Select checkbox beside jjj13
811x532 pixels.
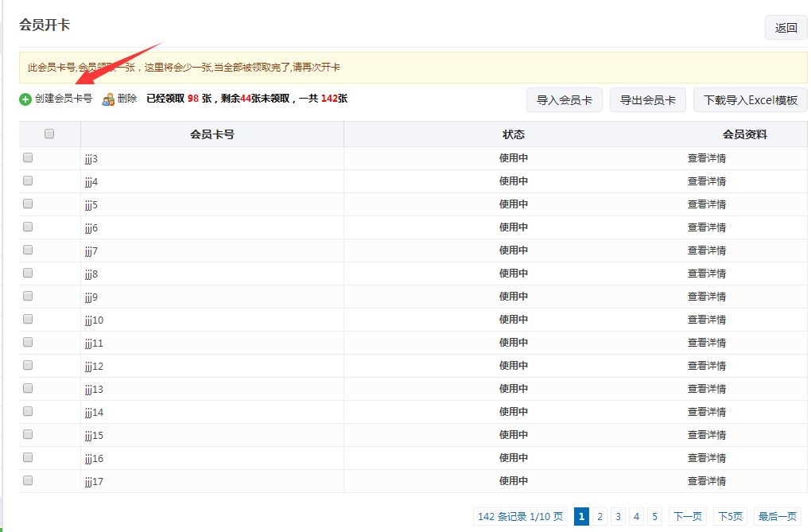(x=28, y=388)
